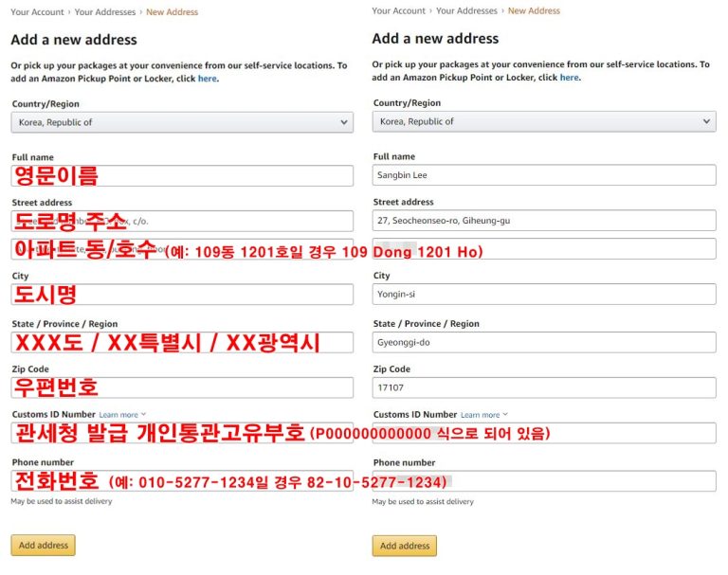Expand left Customs ID 'Learn more' chevron

tap(145, 415)
